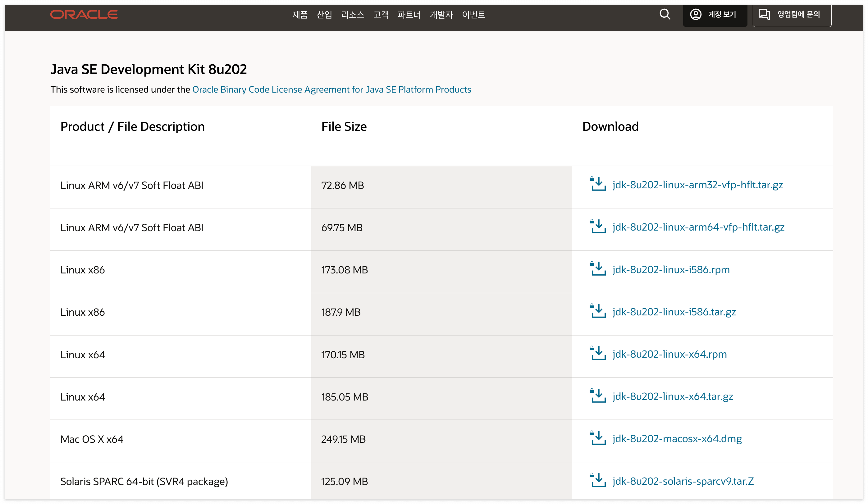Click Linux x64 description in the 170.15 MB row
Viewport: 868px width, 504px height.
click(181, 356)
